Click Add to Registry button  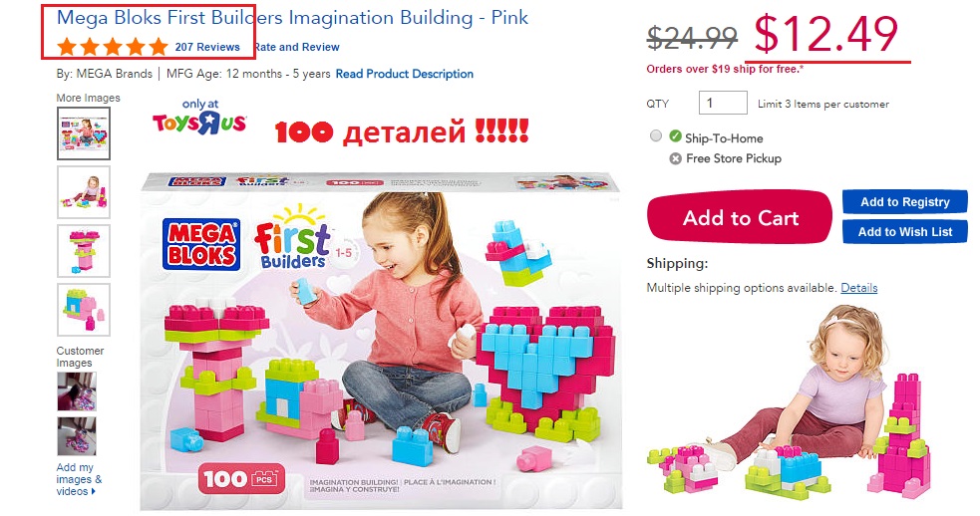(904, 202)
